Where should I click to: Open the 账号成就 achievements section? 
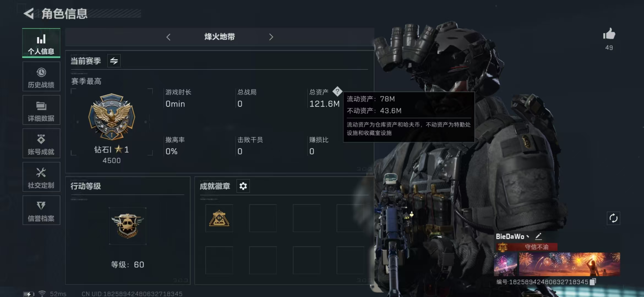[x=41, y=144]
